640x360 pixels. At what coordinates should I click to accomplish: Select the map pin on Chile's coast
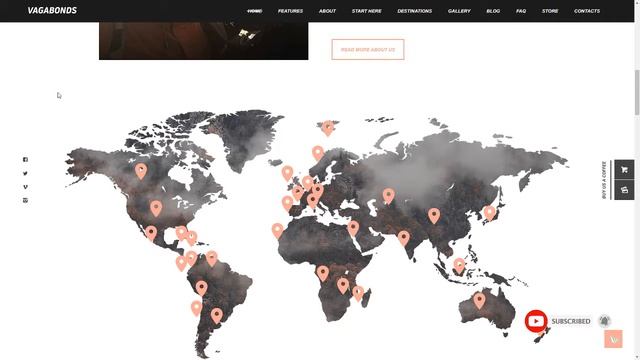point(196,308)
